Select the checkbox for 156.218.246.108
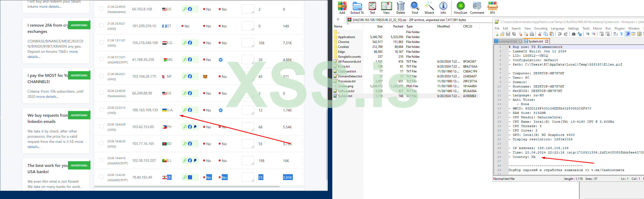The width and height of the screenshot is (644, 199). point(101,42)
